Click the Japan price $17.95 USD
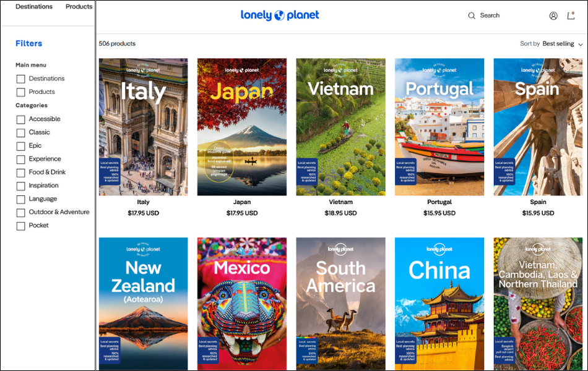The height and width of the screenshot is (371, 588). 242,213
